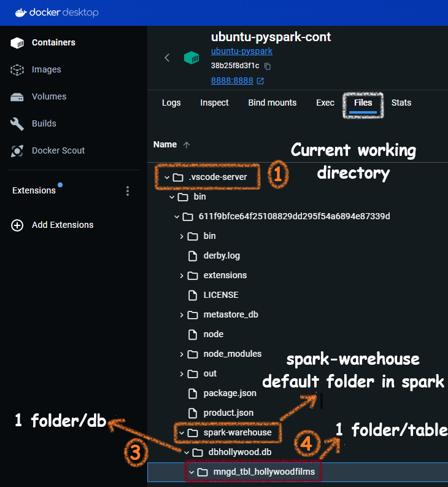The height and width of the screenshot is (487, 448).
Task: Click the metastore_db folder icon
Action: coord(193,315)
